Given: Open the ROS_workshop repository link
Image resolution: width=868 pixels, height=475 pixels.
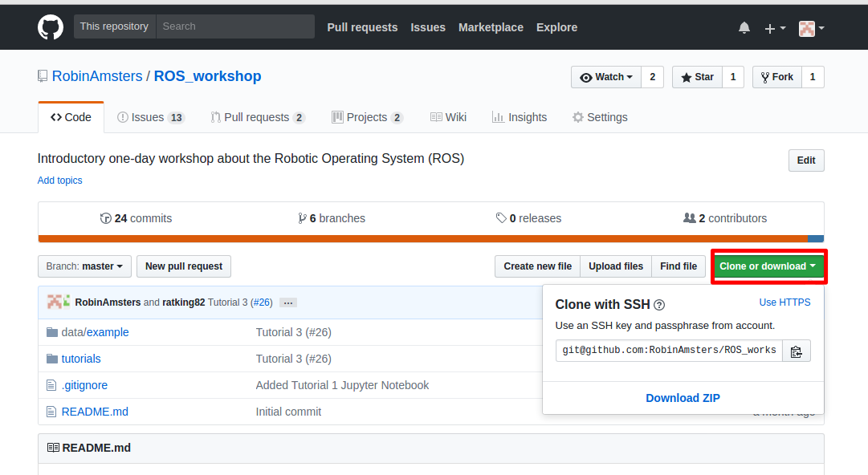Looking at the screenshot, I should [208, 76].
